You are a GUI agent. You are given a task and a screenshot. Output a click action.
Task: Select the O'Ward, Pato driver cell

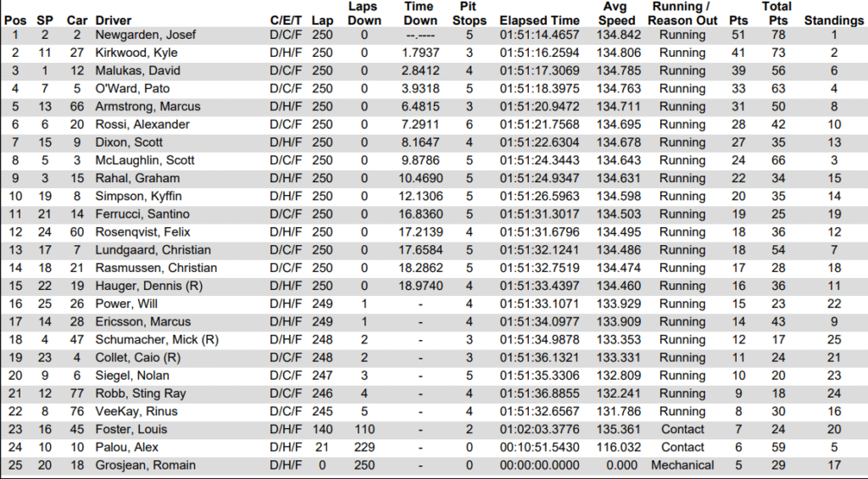129,88
